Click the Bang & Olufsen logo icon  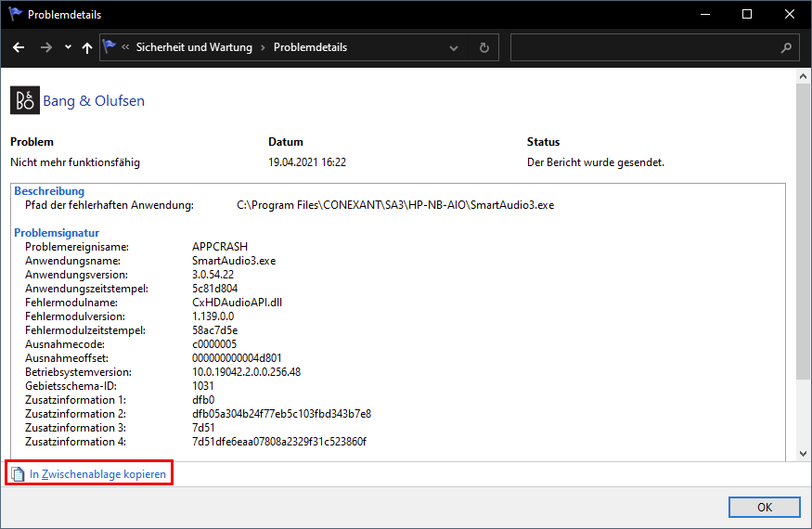[x=25, y=100]
